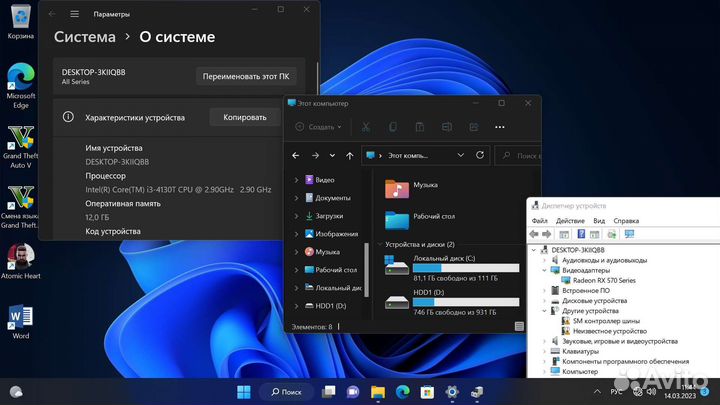Open the Справка menu in Device Manager
Image resolution: width=720 pixels, height=405 pixels.
(626, 220)
